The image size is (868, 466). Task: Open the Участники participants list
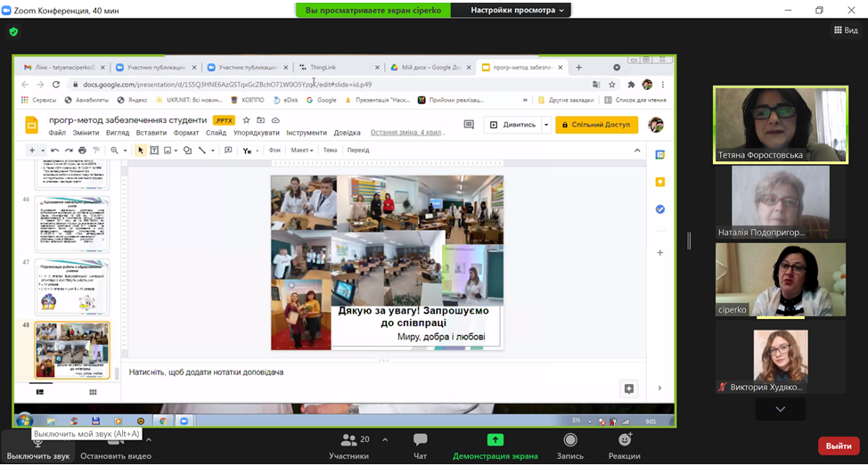(x=348, y=446)
